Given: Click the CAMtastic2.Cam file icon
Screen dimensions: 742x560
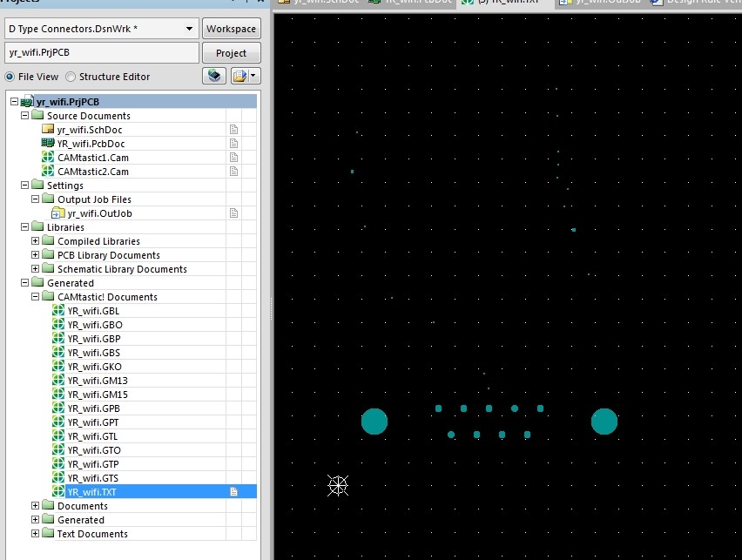Looking at the screenshot, I should 48,171.
